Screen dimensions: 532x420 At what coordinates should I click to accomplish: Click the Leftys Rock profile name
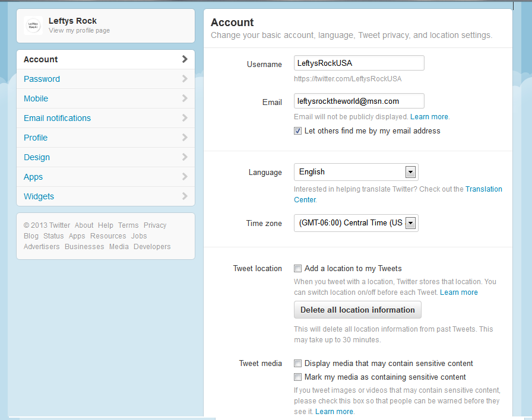[72, 21]
